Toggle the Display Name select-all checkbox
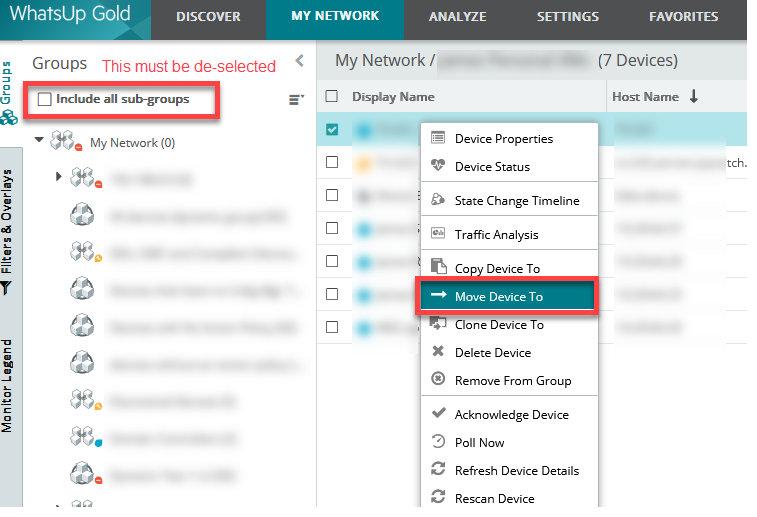The height and width of the screenshot is (517, 757). coord(332,96)
